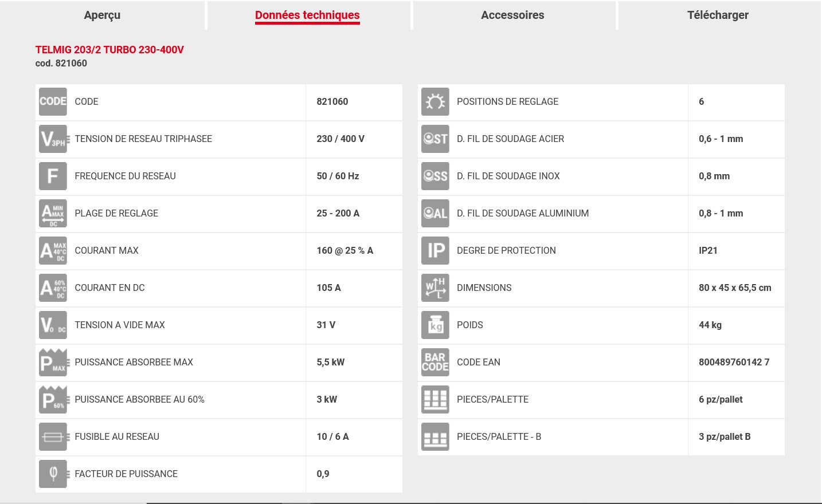
Task: Click the aluminium wire AL spool icon
Action: coord(435,214)
